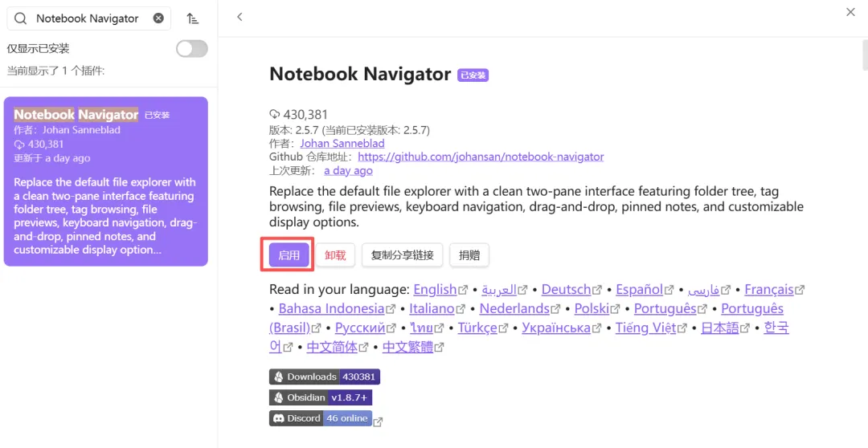This screenshot has width=868, height=448.
Task: Open the العربية language link
Action: [499, 289]
